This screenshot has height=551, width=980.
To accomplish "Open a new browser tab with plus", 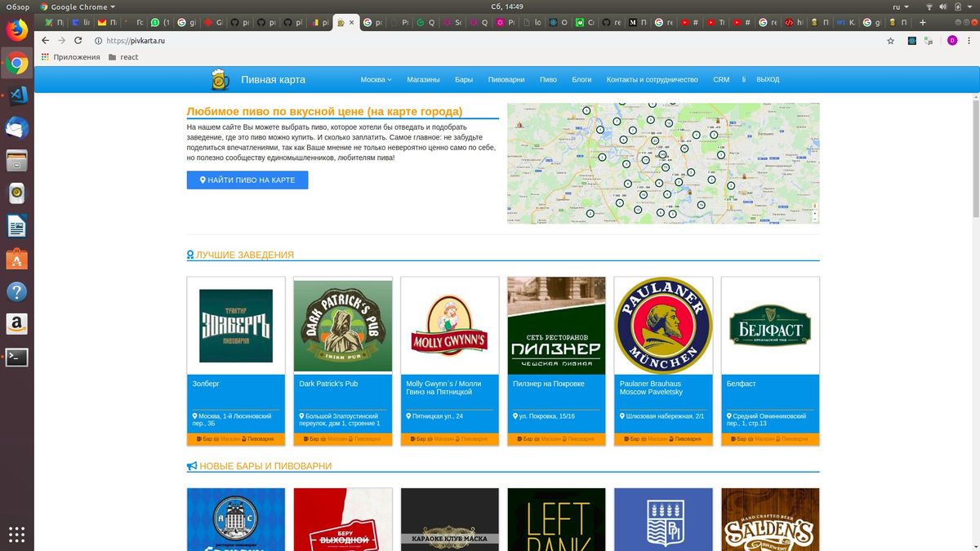I will coord(923,22).
